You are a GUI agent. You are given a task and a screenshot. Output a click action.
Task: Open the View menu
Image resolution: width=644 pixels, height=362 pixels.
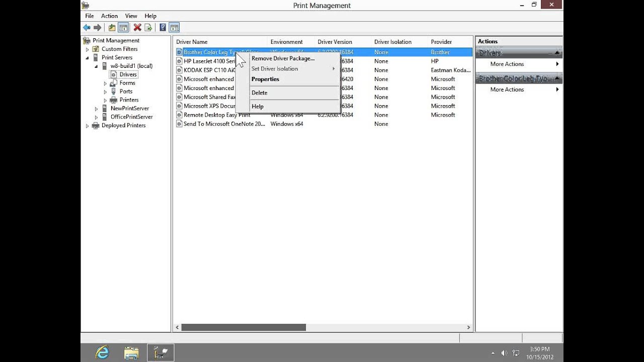131,16
